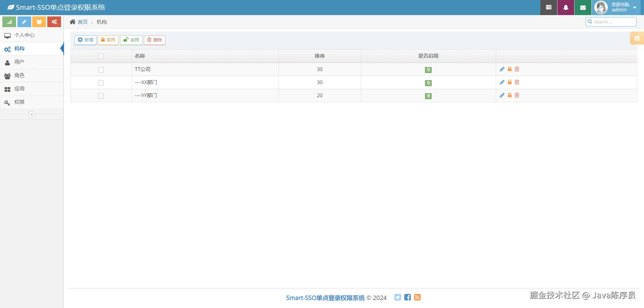This screenshot has width=644, height=308.
Task: Click the leaf logo icon in header
Action: 11,7
